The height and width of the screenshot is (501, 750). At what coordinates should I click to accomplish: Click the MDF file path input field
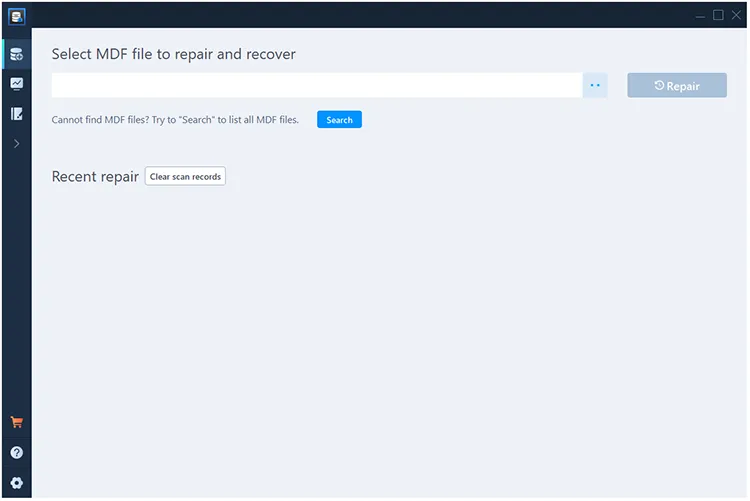point(317,85)
